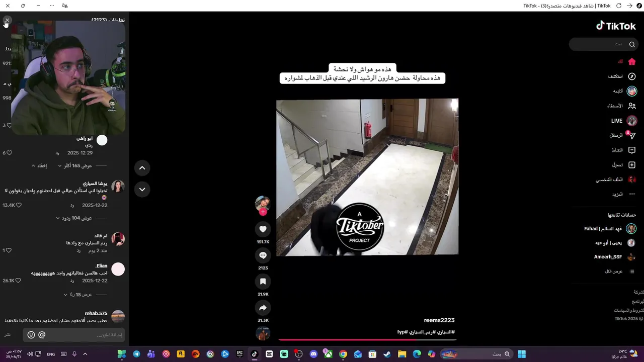Open followed account Ameerh_SSF

[615, 257]
